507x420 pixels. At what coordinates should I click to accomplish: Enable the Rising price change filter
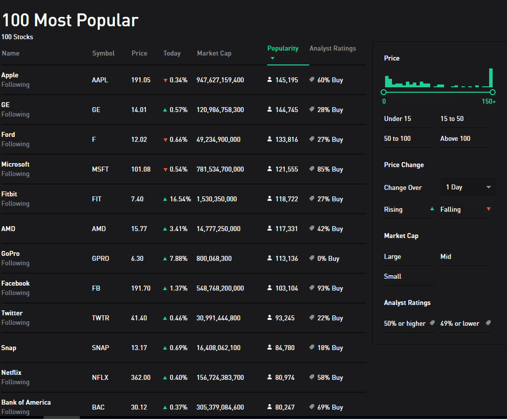(409, 209)
